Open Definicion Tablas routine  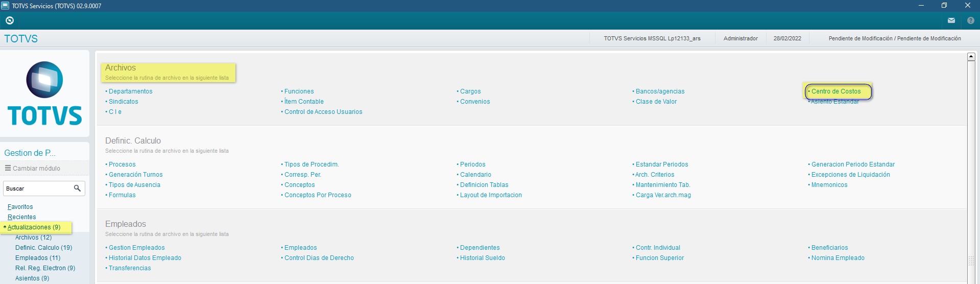click(x=484, y=185)
